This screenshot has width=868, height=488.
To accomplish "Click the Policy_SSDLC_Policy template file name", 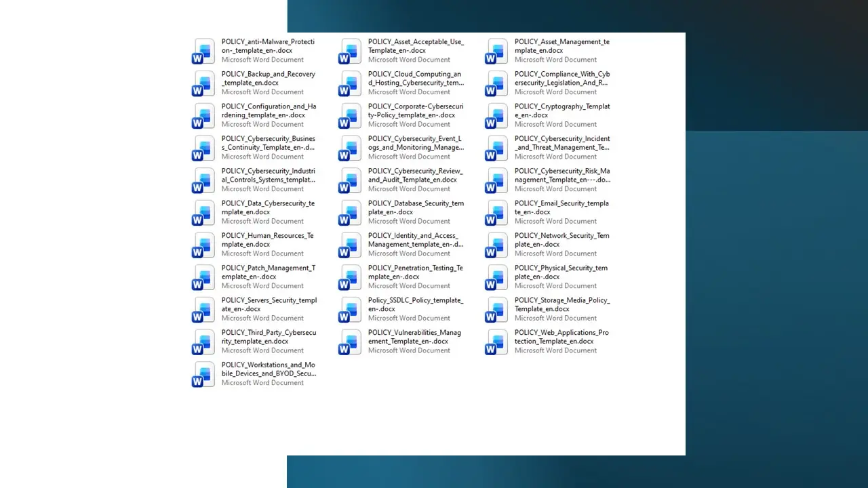I will coord(415,304).
